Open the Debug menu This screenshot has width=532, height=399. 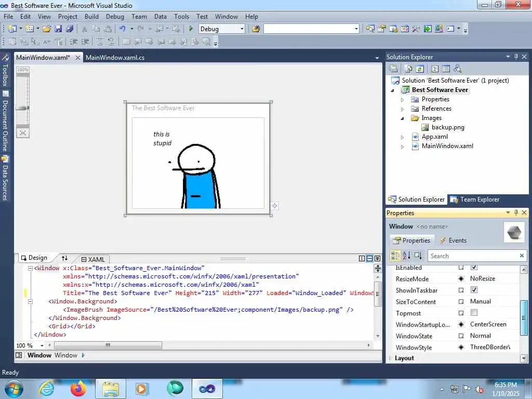[x=115, y=17]
